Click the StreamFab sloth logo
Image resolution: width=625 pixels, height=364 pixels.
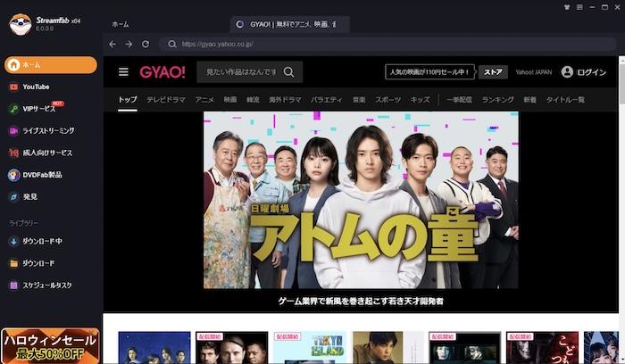21,24
